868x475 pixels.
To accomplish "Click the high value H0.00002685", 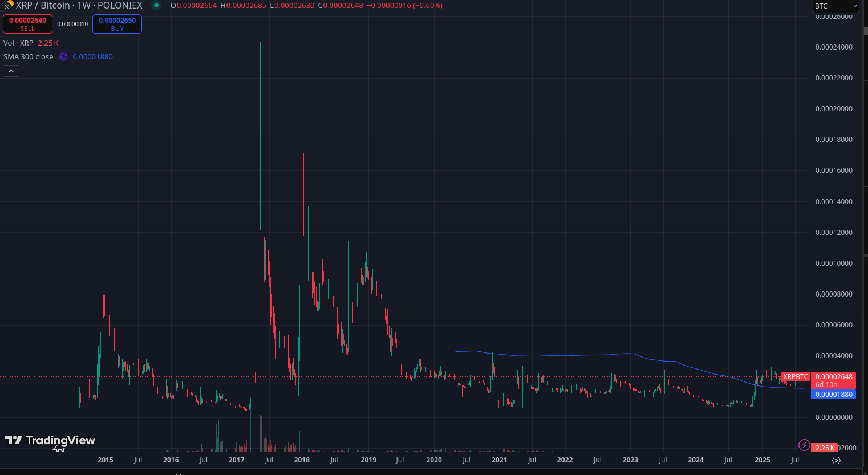I will [x=243, y=5].
